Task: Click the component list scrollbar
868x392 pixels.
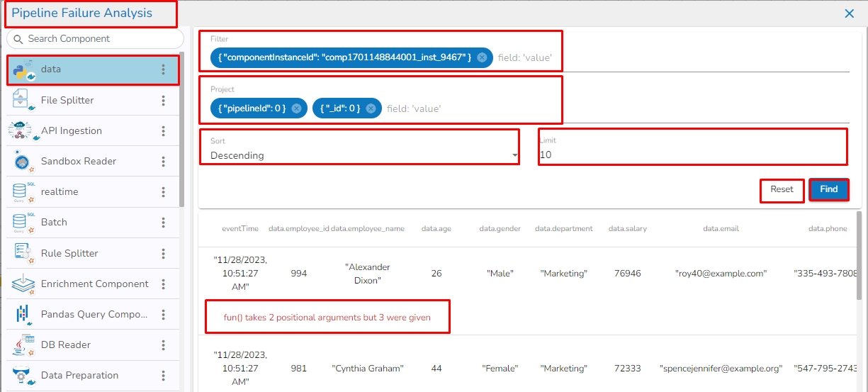Action: [x=182, y=128]
